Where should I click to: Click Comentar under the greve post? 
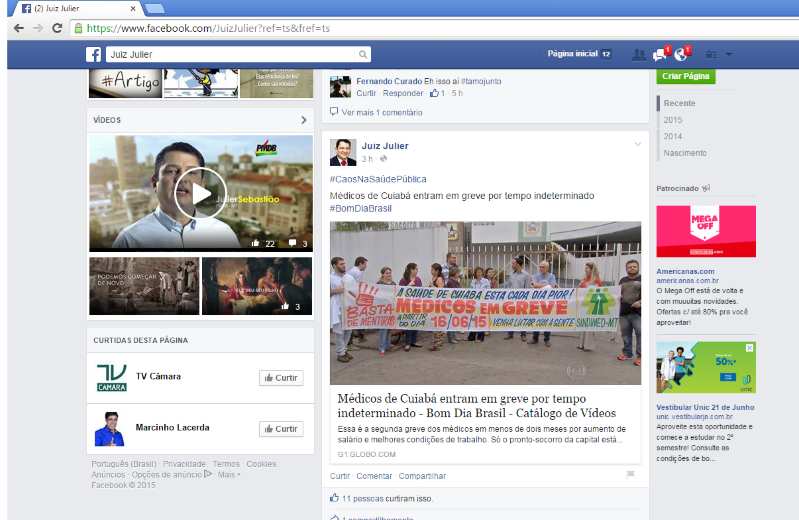coord(374,476)
